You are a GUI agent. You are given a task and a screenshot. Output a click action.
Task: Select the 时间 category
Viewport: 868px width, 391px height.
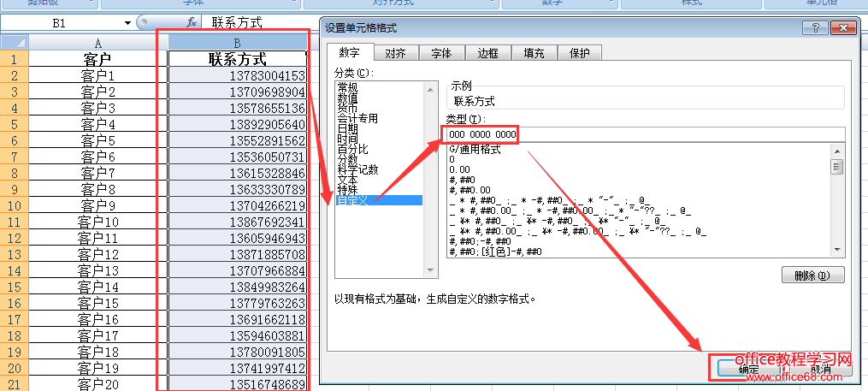tap(348, 139)
